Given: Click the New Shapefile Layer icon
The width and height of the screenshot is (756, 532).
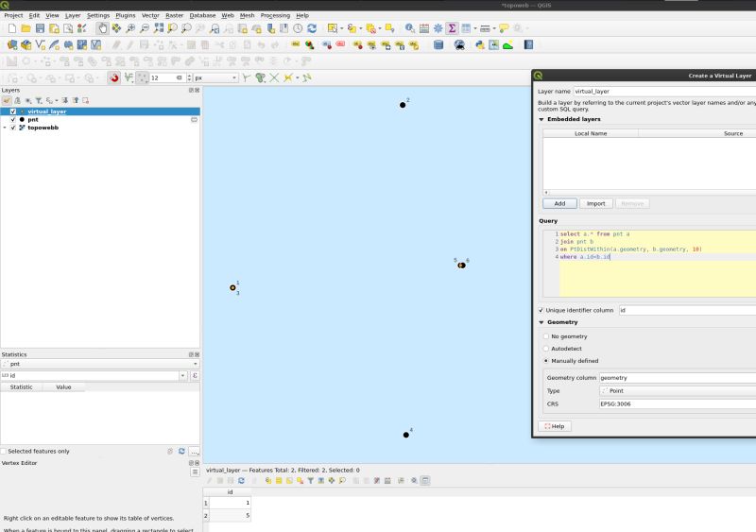Looking at the screenshot, I should coord(40,45).
